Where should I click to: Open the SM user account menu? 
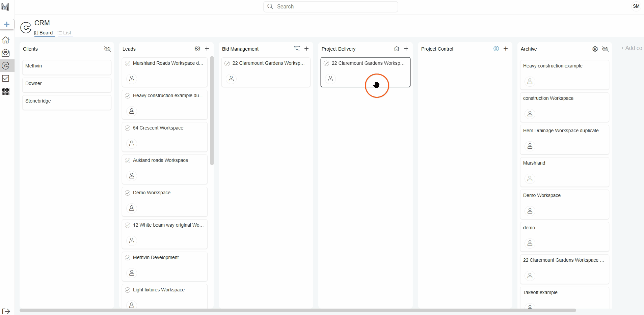[x=636, y=6]
